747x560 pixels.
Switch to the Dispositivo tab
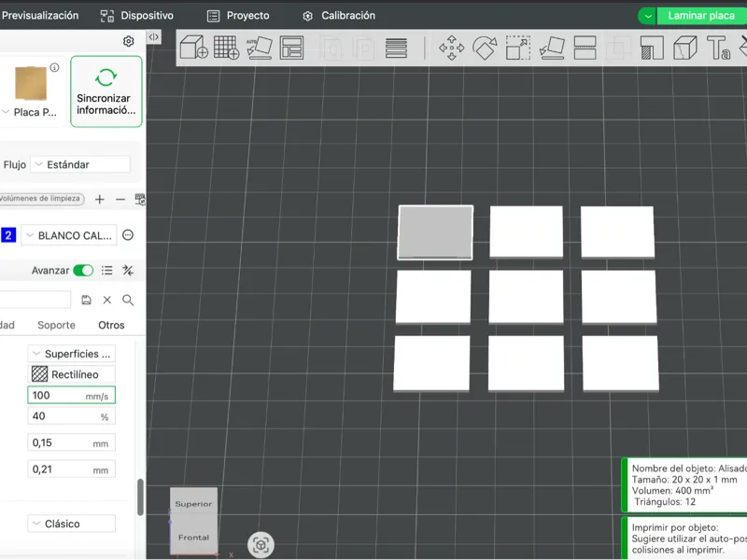(x=136, y=16)
